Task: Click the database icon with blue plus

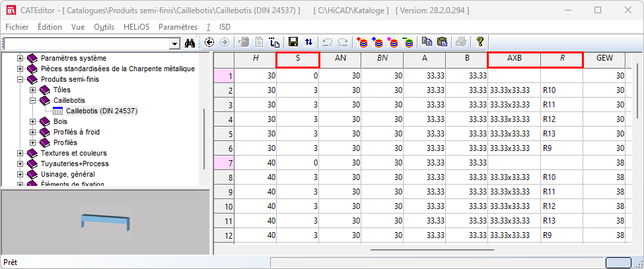Action: (x=377, y=42)
